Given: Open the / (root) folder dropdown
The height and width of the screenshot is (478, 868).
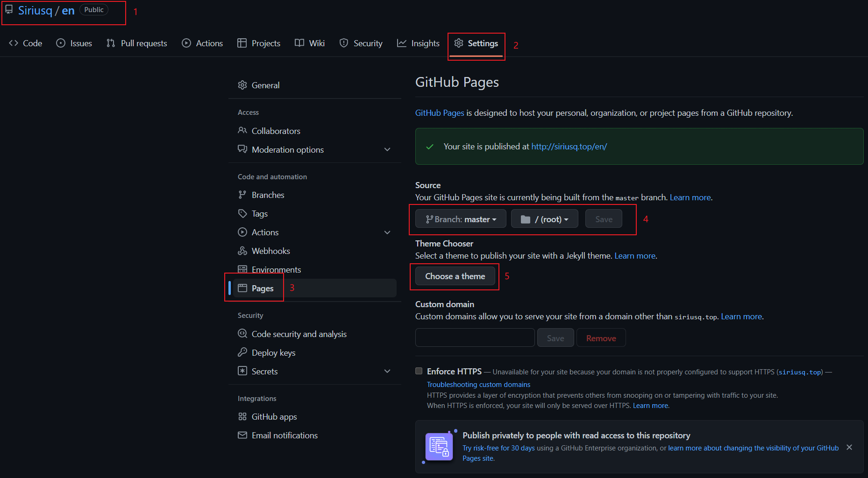Looking at the screenshot, I should point(544,219).
